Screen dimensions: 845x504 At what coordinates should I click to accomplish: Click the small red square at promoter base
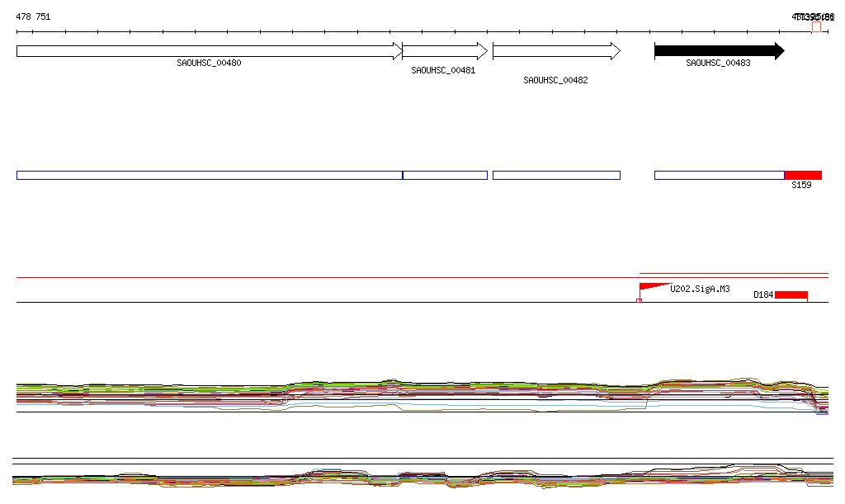639,300
